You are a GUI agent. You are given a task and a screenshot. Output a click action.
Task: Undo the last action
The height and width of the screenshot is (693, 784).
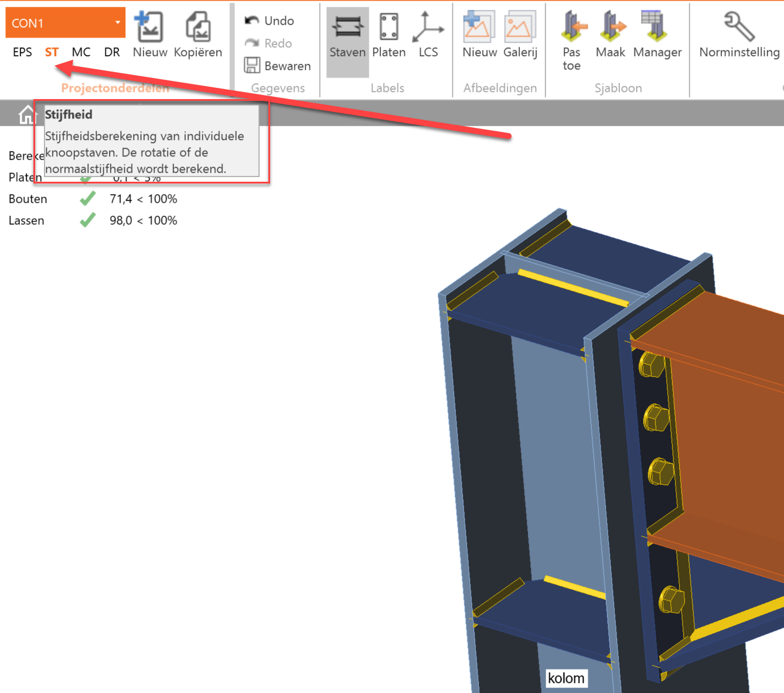[x=270, y=21]
